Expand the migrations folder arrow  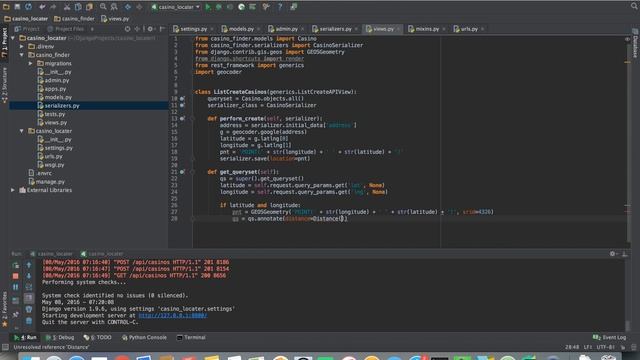[x=31, y=63]
